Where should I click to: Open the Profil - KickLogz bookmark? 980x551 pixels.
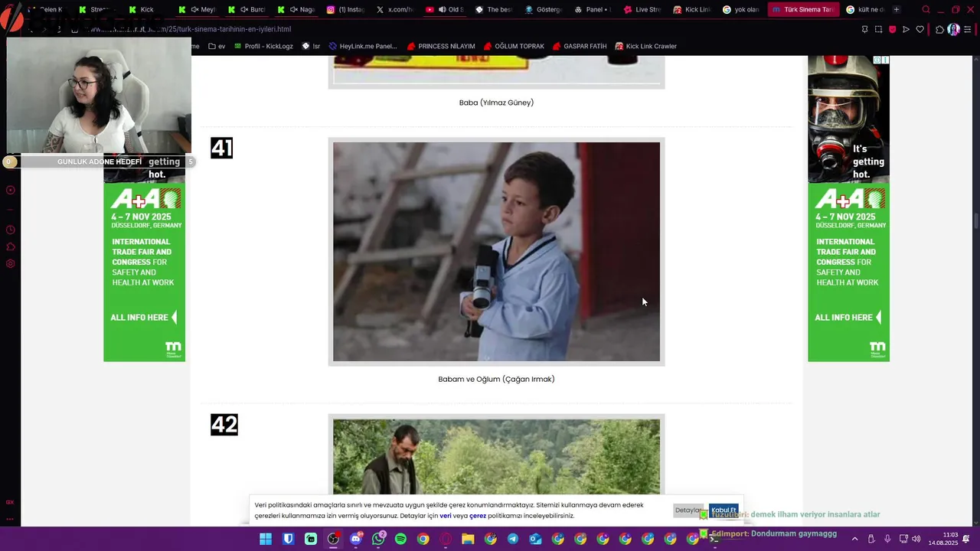coord(263,46)
